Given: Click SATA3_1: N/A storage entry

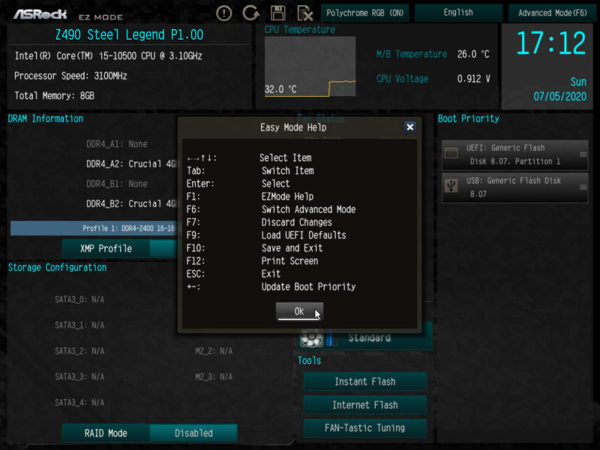Looking at the screenshot, I should pyautogui.click(x=80, y=325).
